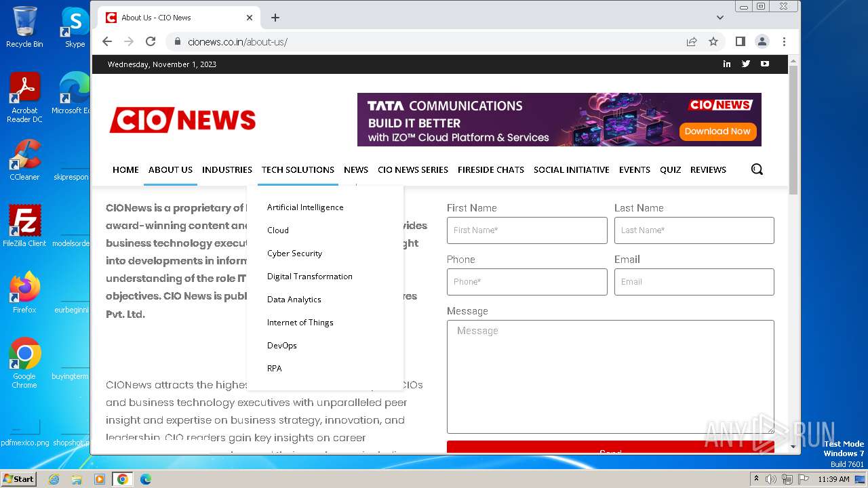
Task: Open the tab search chevron
Action: [720, 18]
